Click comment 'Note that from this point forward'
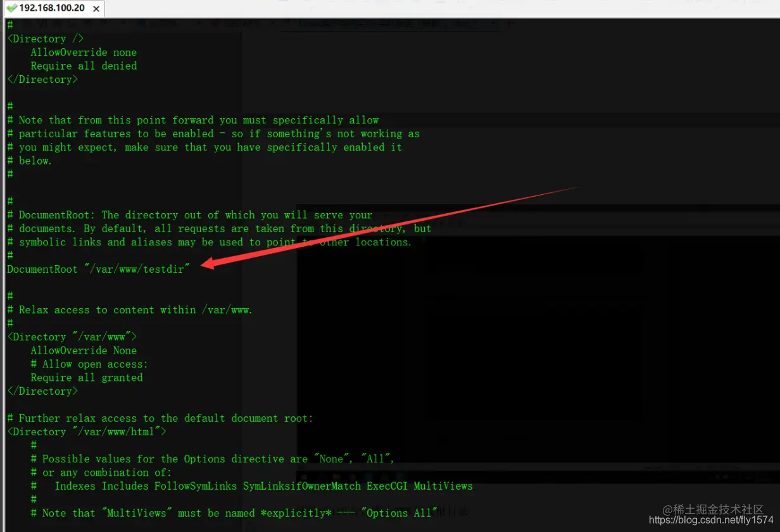Viewport: 780px width, 532px height. pyautogui.click(x=193, y=120)
